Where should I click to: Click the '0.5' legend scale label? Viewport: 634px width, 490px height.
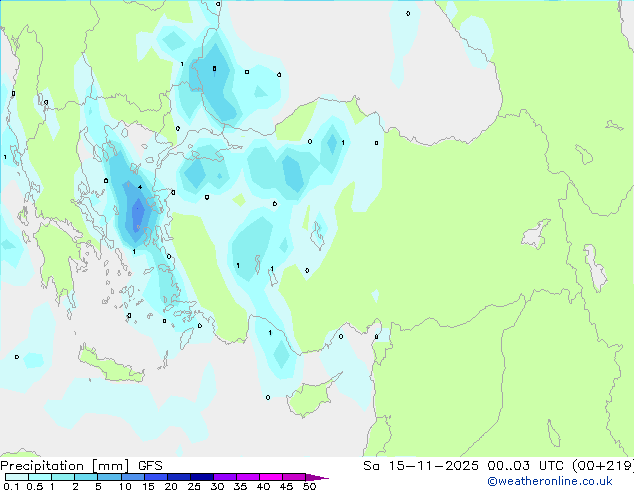click(34, 486)
